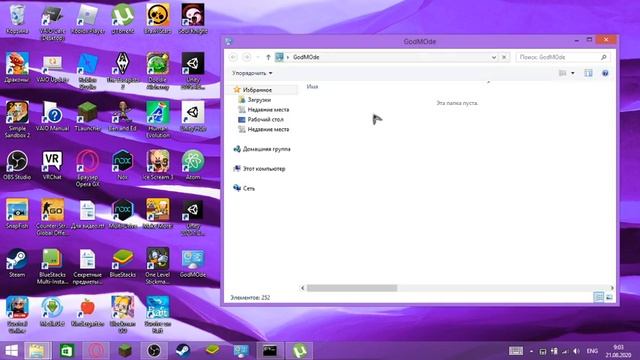The image size is (640, 360).
Task: Open Steam from the taskbar
Action: coord(183,351)
